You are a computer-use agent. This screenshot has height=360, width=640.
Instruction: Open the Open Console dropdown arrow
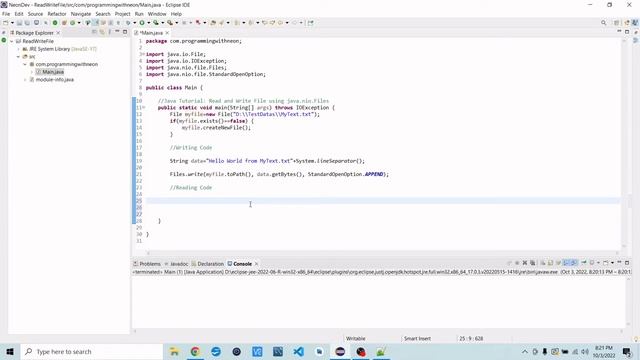tap(612, 263)
